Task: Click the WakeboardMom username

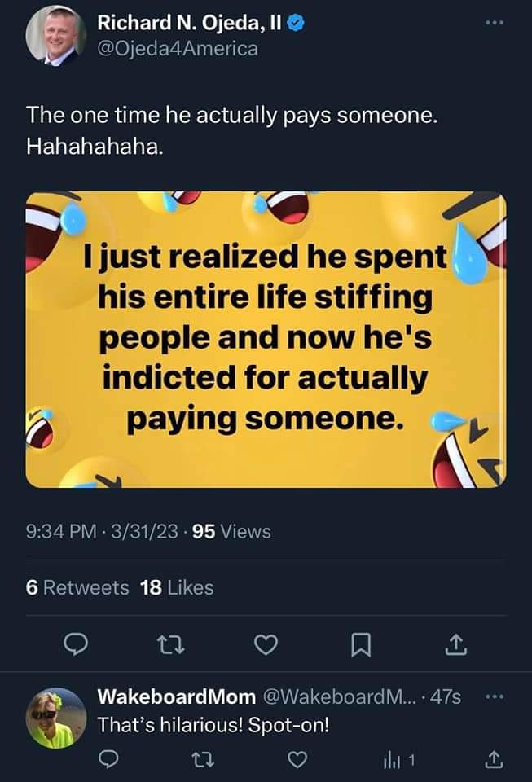Action: pos(176,697)
